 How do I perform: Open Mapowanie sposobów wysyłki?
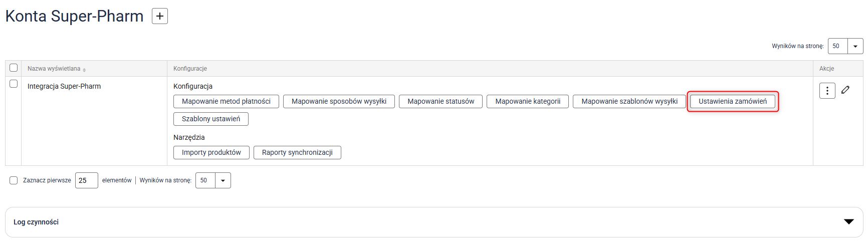339,102
